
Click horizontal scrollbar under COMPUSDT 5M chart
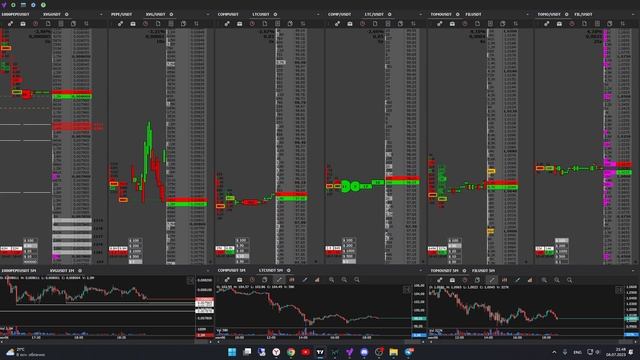(x=320, y=342)
